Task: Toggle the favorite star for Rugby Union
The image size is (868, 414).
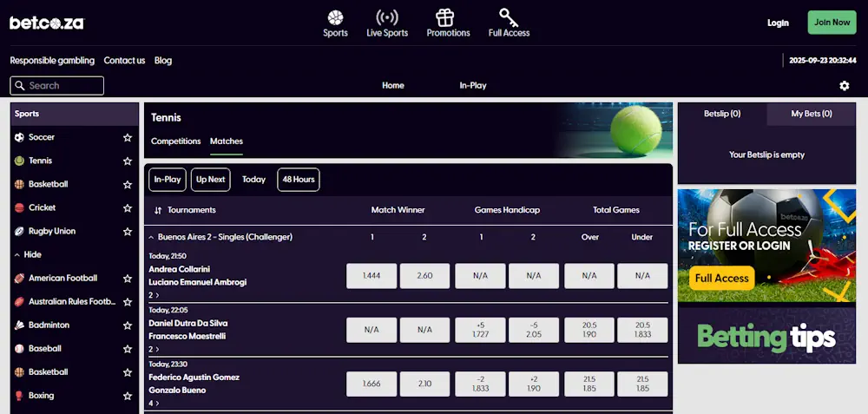Action: (128, 232)
